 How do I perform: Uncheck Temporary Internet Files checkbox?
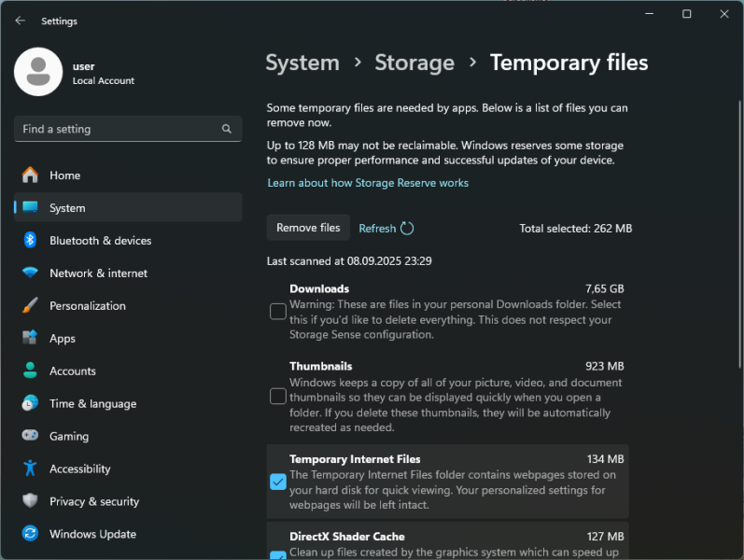(x=278, y=482)
